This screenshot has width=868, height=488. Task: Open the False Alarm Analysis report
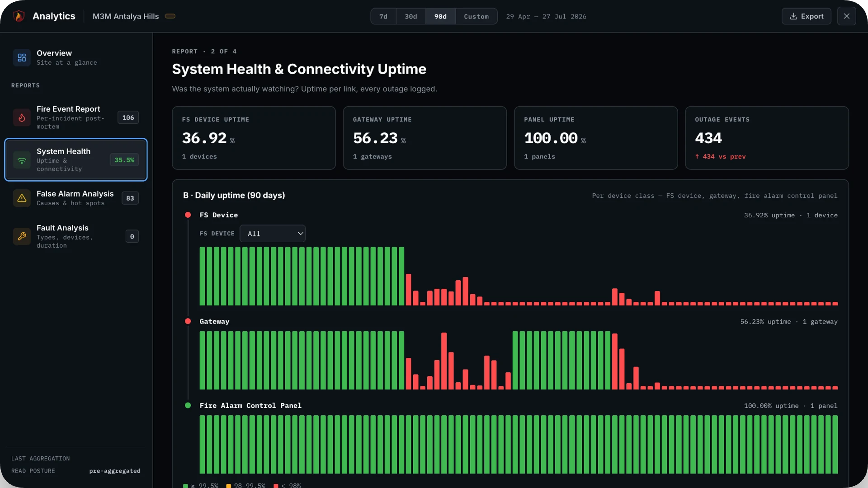pos(75,198)
